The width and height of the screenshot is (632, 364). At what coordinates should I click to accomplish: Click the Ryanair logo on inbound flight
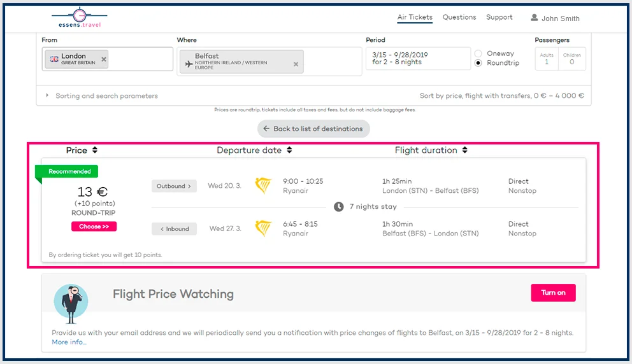(x=263, y=228)
